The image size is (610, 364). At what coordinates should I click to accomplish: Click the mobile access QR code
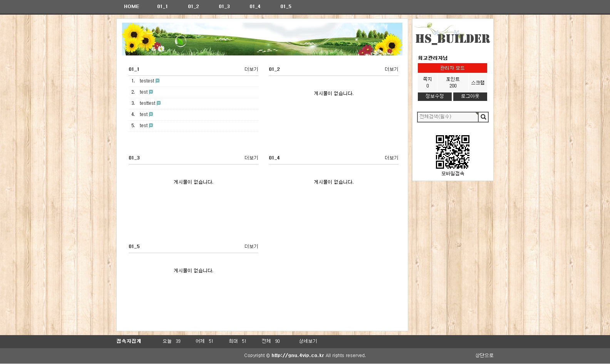pyautogui.click(x=452, y=152)
